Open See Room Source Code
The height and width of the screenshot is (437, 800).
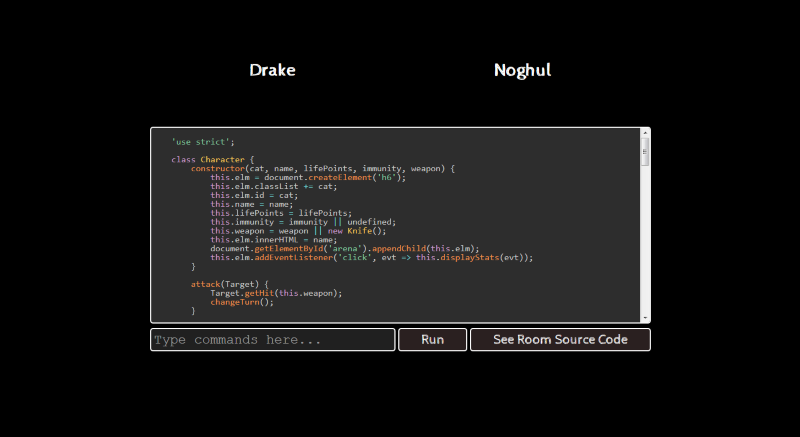coord(560,340)
